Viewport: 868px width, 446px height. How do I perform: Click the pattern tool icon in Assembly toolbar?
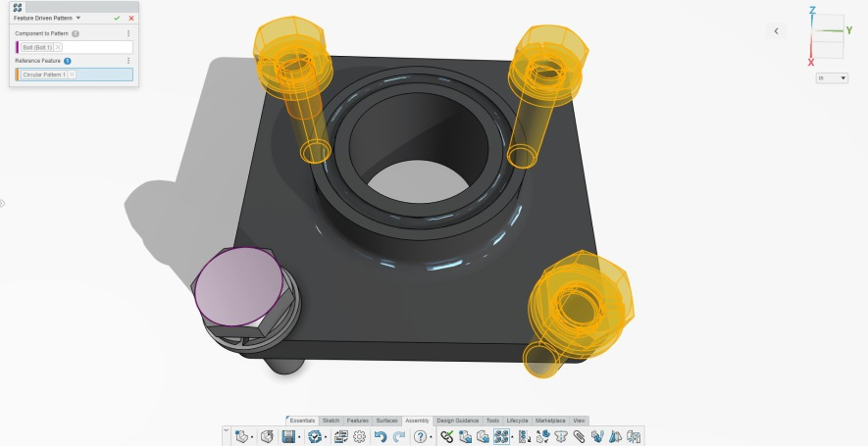501,436
